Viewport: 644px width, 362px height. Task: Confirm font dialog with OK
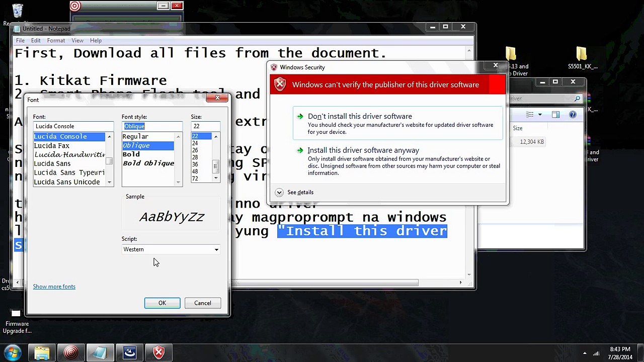click(162, 303)
